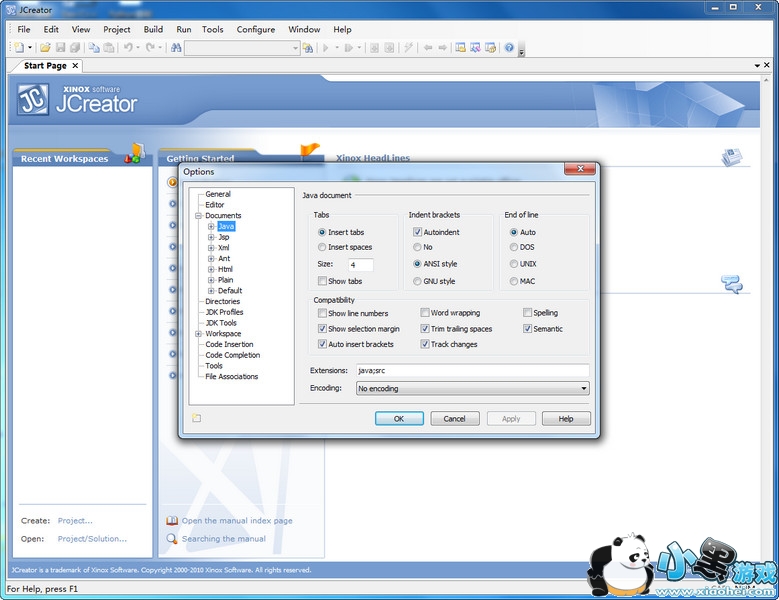Toggle the Autoindent checkbox

pyautogui.click(x=417, y=232)
